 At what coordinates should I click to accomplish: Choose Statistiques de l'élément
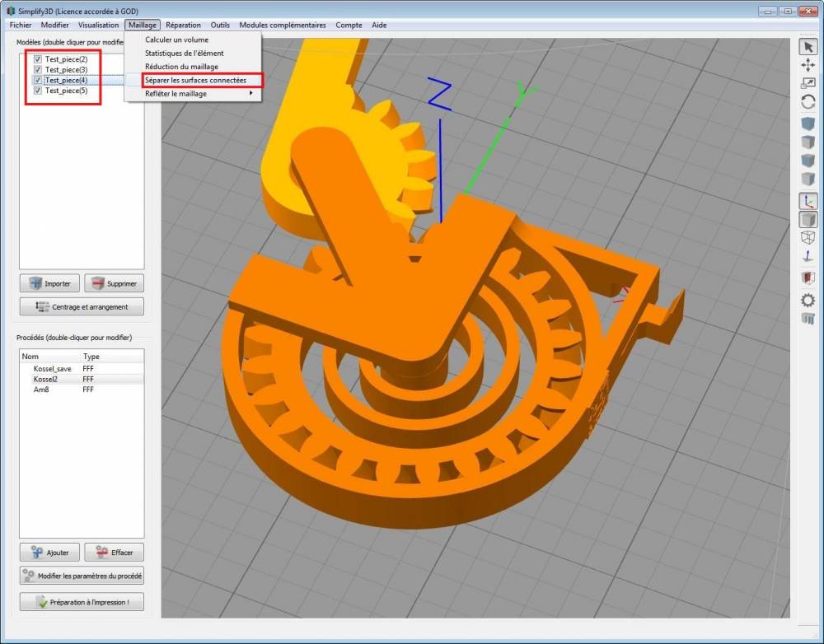193,53
